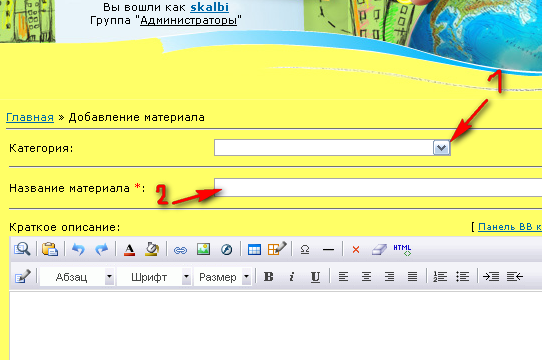Insert a table using the table icon
The width and height of the screenshot is (542, 360).
point(254,250)
